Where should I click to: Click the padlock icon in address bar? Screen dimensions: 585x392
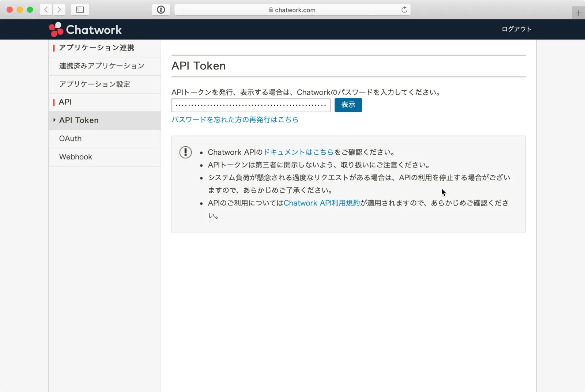click(x=271, y=10)
